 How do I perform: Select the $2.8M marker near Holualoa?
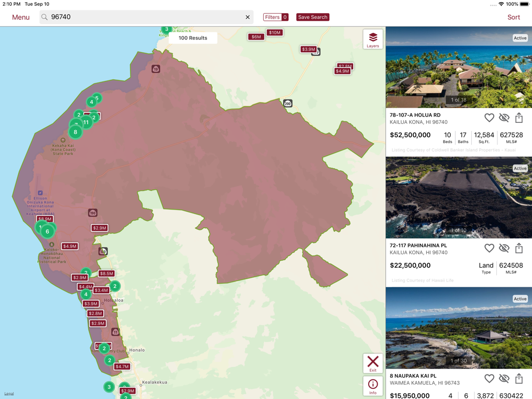point(95,313)
